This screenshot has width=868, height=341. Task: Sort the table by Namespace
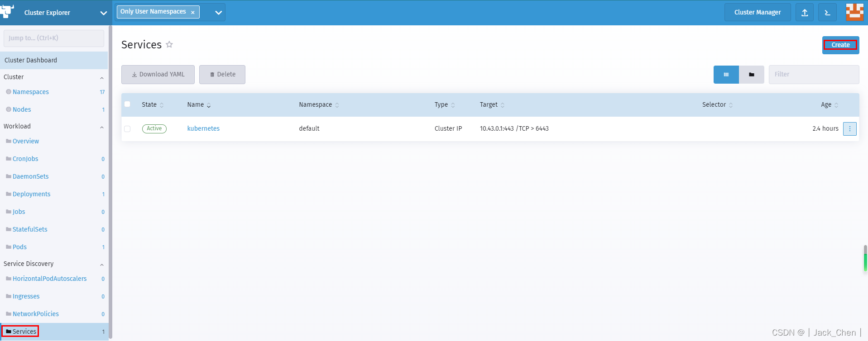tap(319, 105)
